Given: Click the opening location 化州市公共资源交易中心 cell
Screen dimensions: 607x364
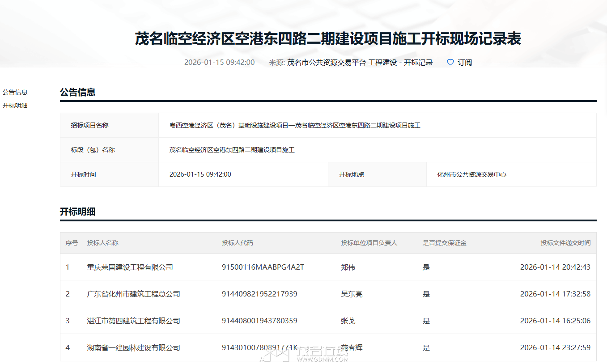Looking at the screenshot, I should point(471,174).
